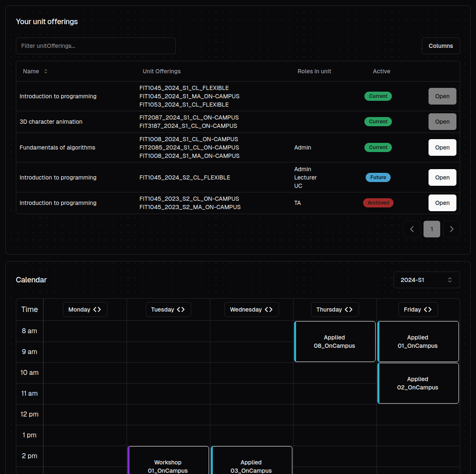Click Open for 3D character animation

tap(442, 122)
